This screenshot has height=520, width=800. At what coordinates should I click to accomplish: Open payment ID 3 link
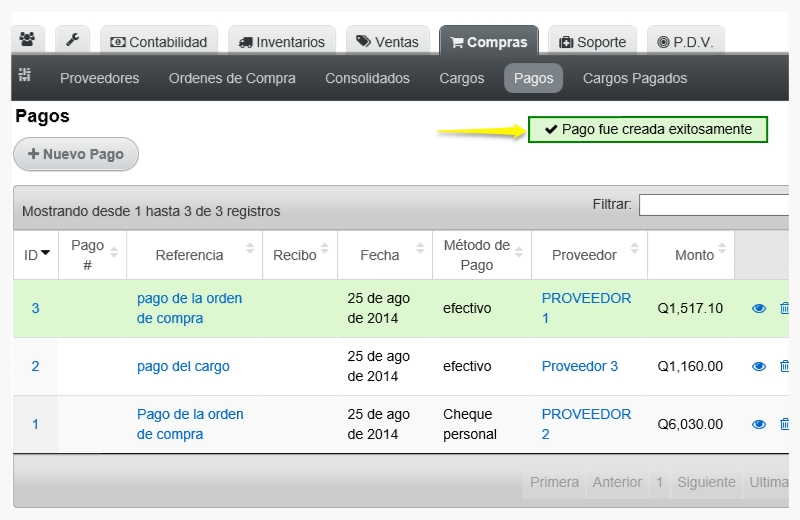click(x=35, y=308)
